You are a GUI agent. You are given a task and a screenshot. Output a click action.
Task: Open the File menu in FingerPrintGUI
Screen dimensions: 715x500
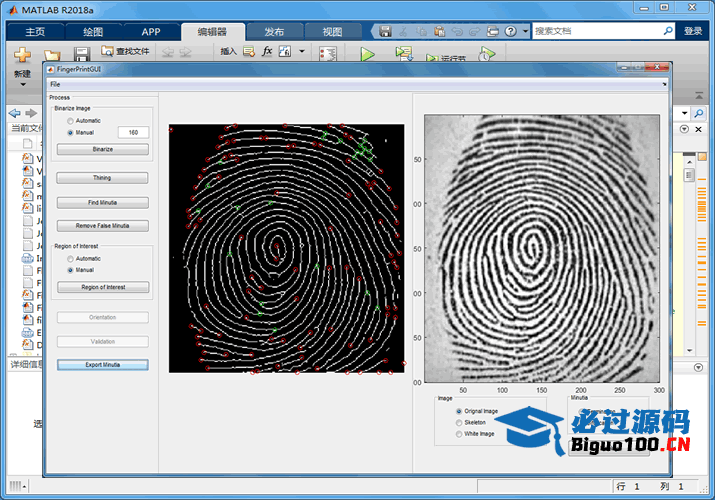pyautogui.click(x=55, y=84)
